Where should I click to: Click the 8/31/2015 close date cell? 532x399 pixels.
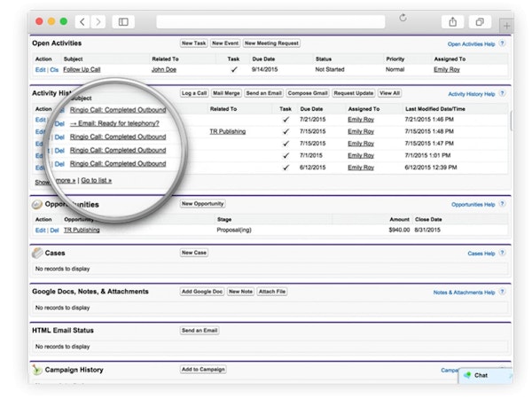coord(427,230)
